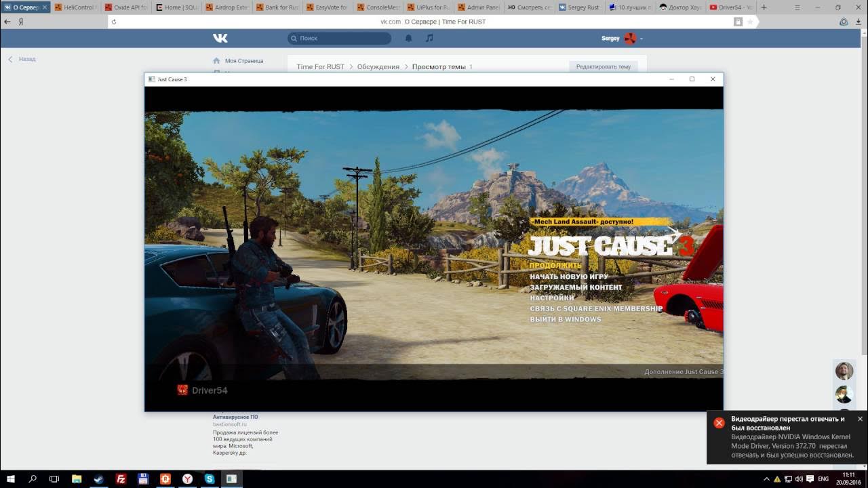The height and width of the screenshot is (488, 868).
Task: Switch to the Oxide API browser tab
Action: (127, 7)
